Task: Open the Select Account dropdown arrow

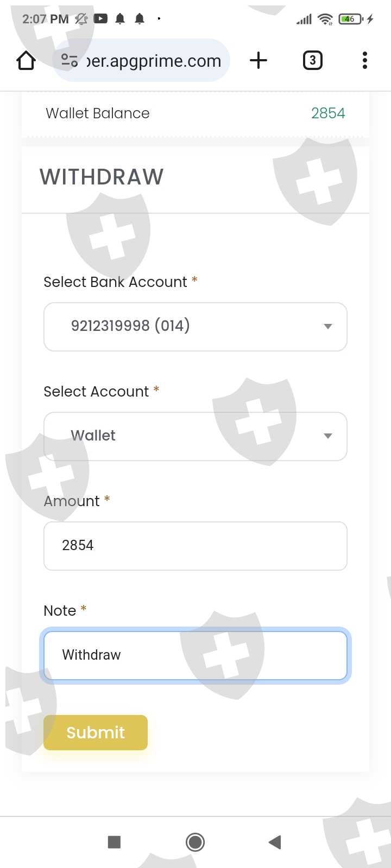Action: (x=327, y=436)
